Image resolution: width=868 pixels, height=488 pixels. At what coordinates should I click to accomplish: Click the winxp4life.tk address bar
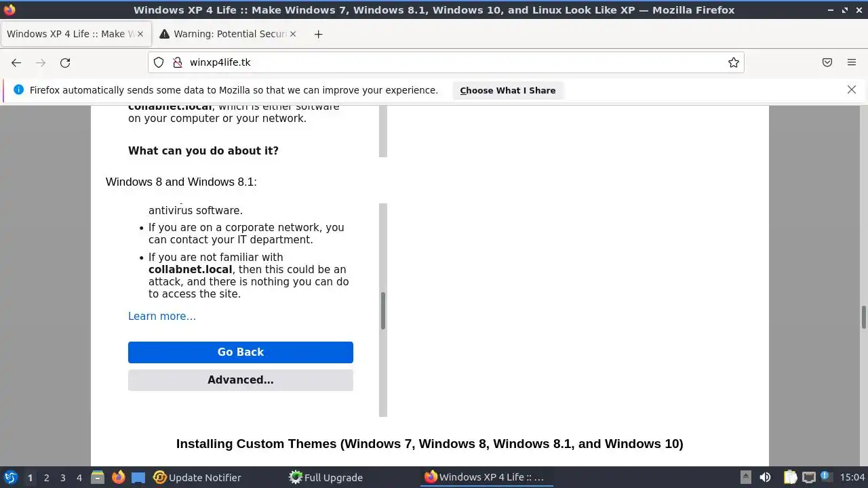pyautogui.click(x=448, y=62)
